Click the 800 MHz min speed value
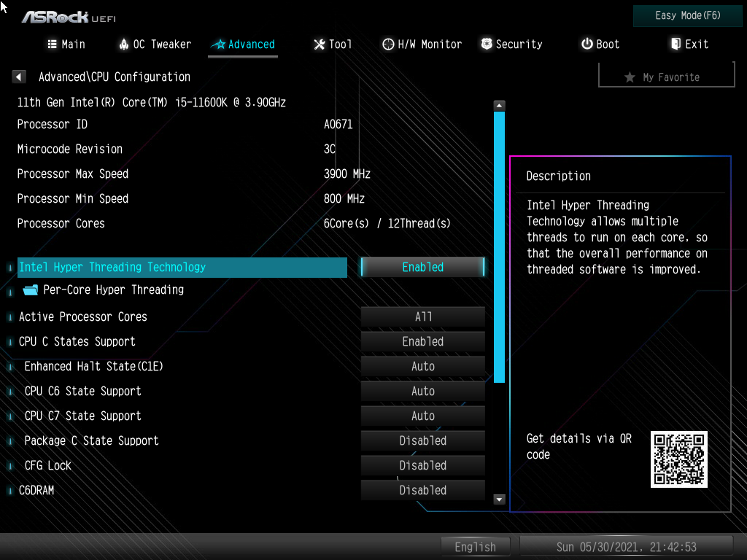This screenshot has width=747, height=560. [x=344, y=199]
